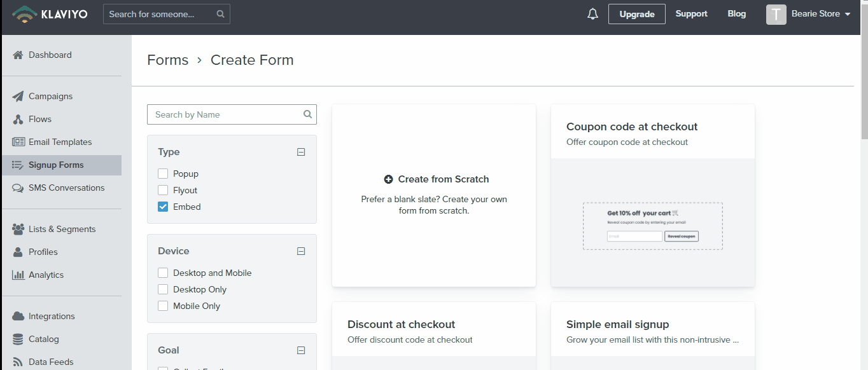
Task: Open Lists & Segments in the sidebar
Action: point(62,229)
